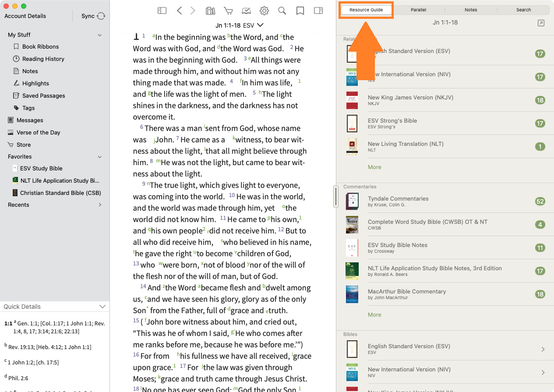
Task: Click verse number 9 in the passage
Action: tap(144, 184)
